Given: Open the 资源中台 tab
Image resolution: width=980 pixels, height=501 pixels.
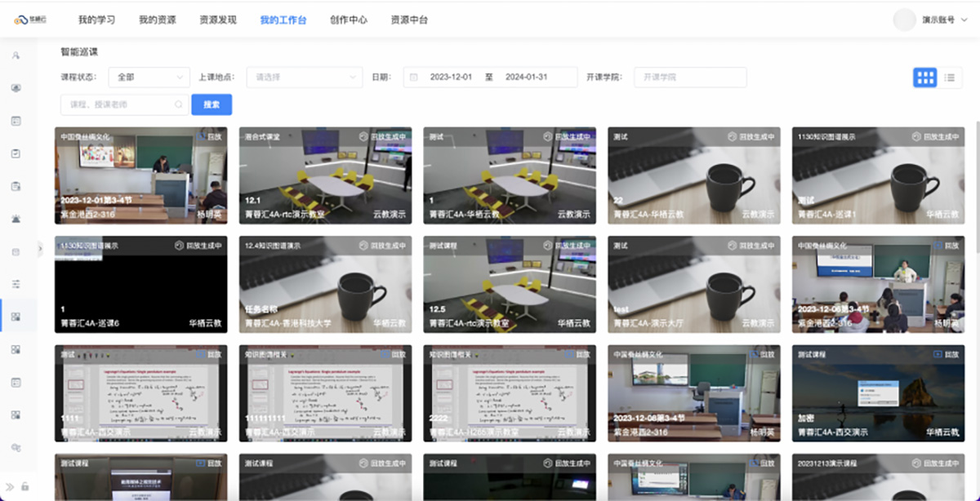Looking at the screenshot, I should 408,20.
